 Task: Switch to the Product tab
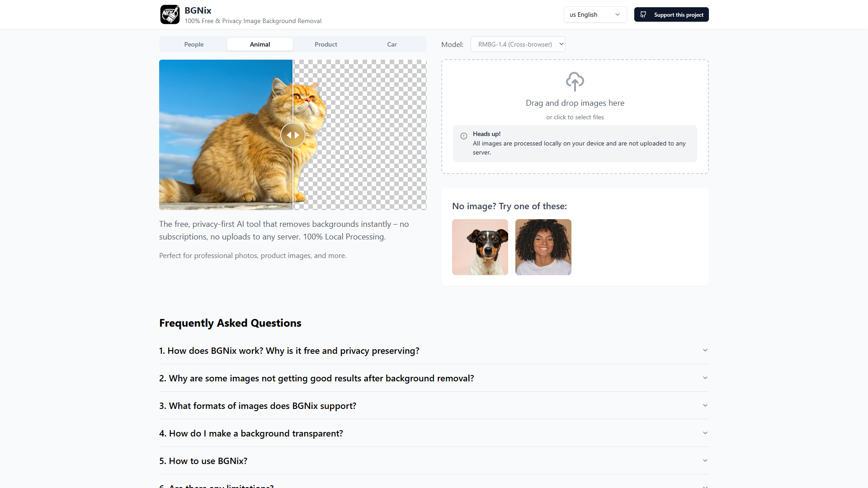click(x=326, y=44)
